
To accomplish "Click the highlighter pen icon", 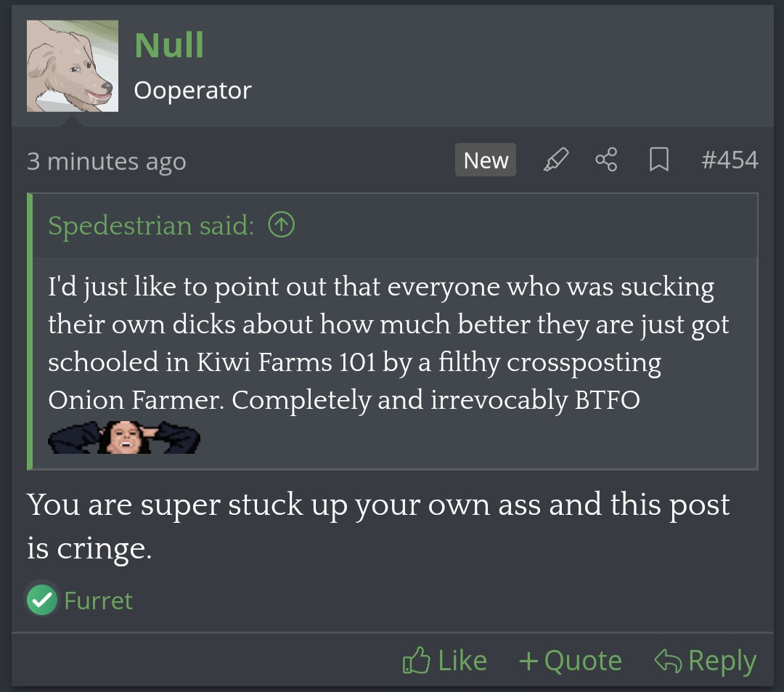I will pos(556,160).
